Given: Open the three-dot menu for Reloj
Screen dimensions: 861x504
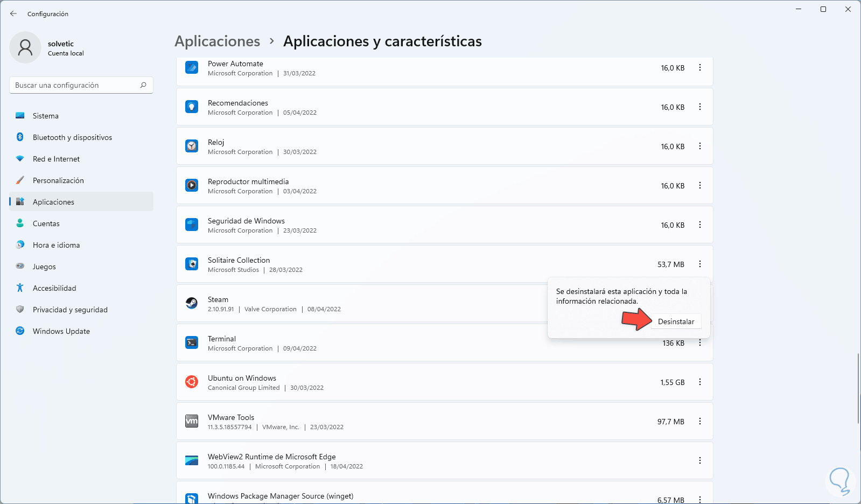Looking at the screenshot, I should (700, 146).
